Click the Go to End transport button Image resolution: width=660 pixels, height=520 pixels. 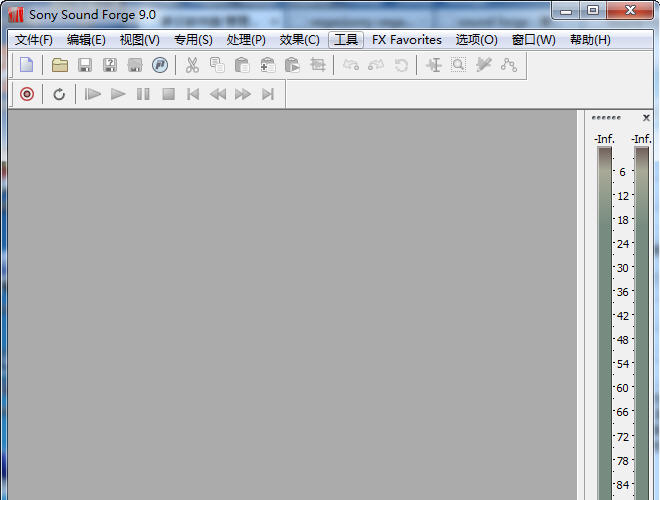click(268, 94)
